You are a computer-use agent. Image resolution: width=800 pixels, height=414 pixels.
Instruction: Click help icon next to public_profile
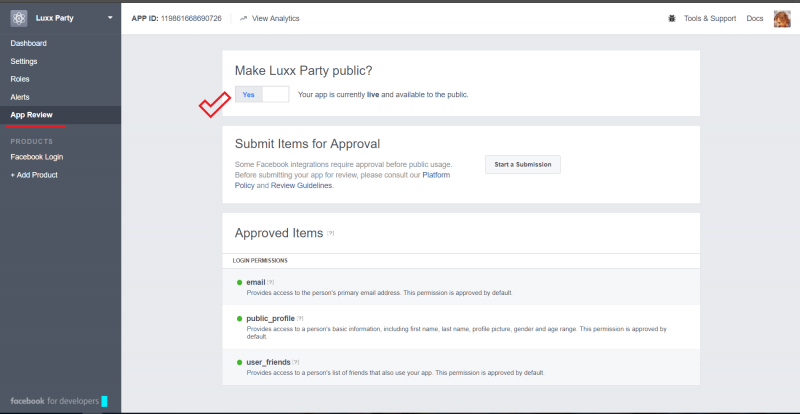(x=300, y=319)
